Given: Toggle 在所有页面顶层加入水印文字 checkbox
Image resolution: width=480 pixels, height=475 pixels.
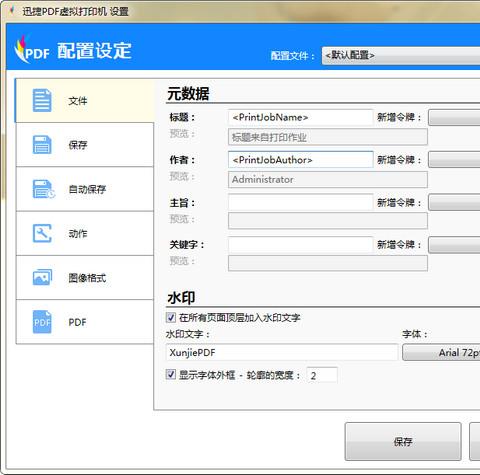Looking at the screenshot, I should click(x=171, y=317).
